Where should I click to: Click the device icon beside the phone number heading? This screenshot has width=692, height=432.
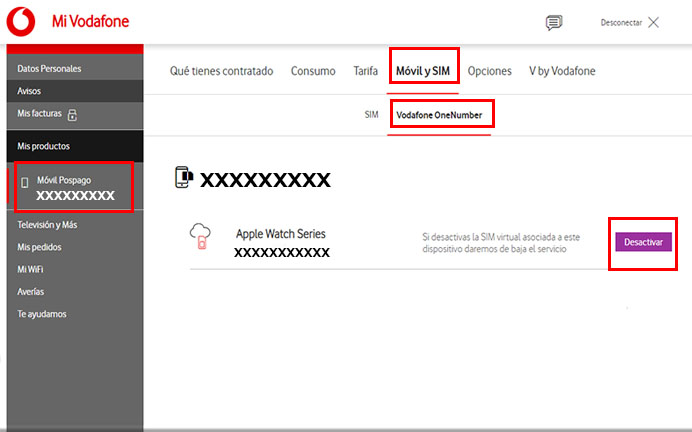pyautogui.click(x=184, y=178)
